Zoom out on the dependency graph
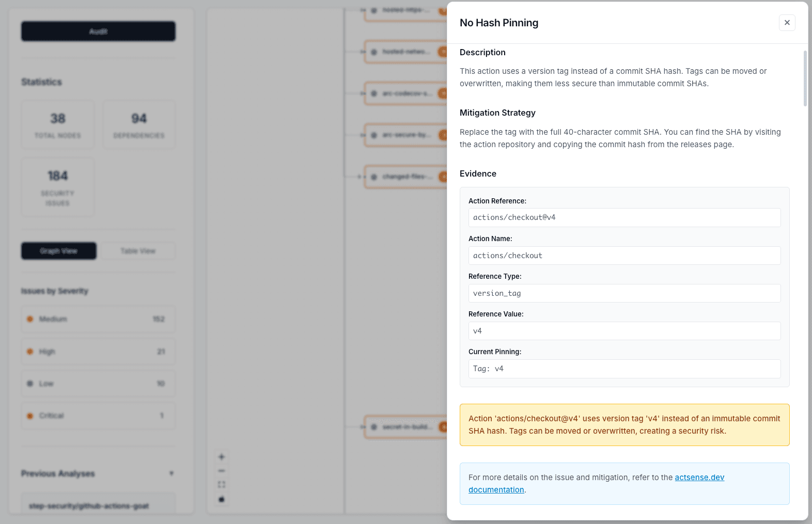 pos(221,470)
